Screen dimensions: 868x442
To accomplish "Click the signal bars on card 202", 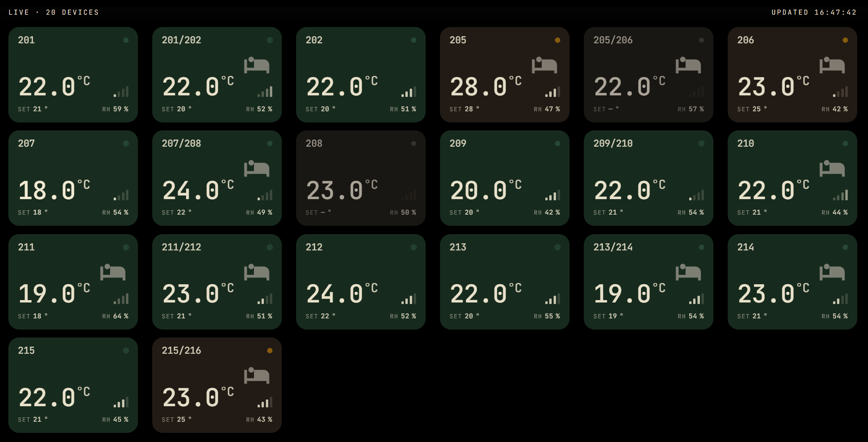I will (x=409, y=92).
